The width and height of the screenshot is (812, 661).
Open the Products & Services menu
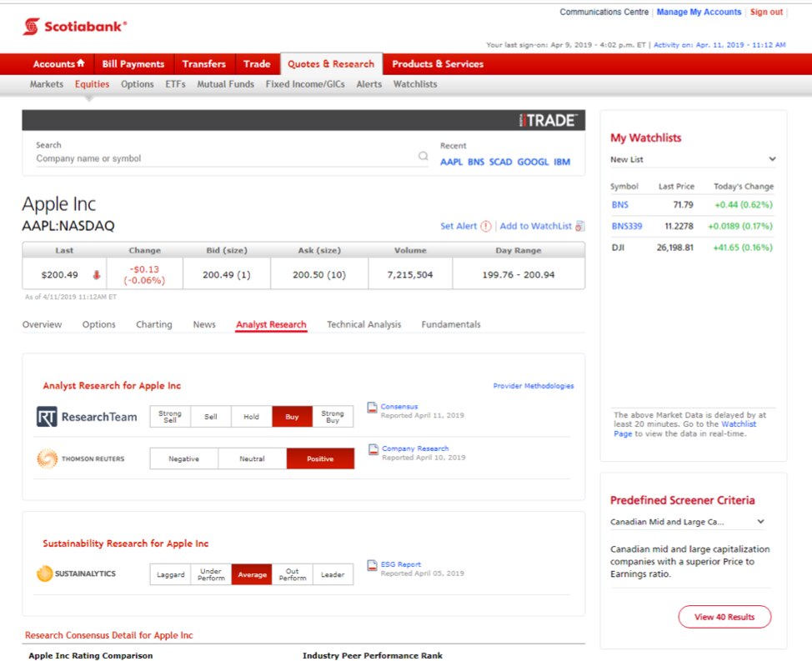438,63
